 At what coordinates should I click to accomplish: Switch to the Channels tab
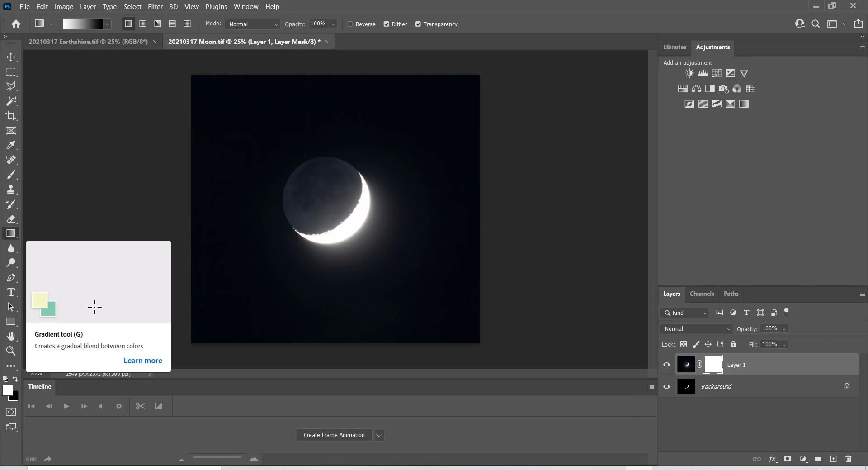click(702, 294)
